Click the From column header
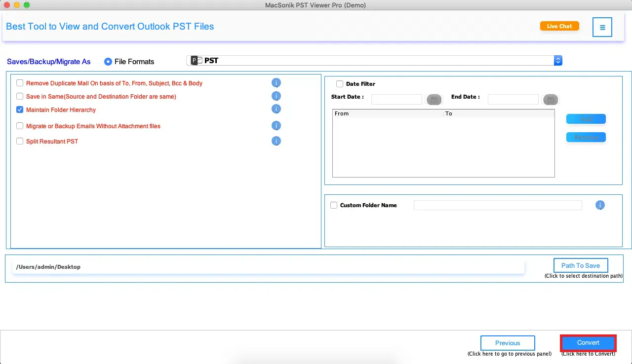The width and height of the screenshot is (632, 364). (x=388, y=113)
